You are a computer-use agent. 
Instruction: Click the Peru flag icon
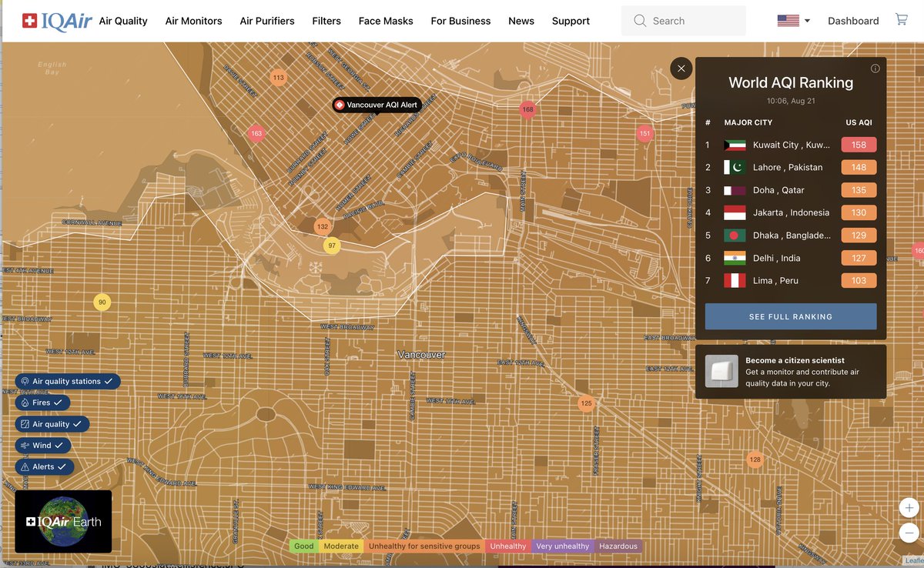click(735, 280)
